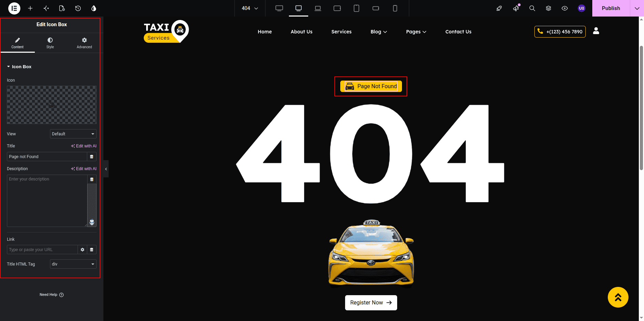Open link options gear for the URL
This screenshot has width=644, height=321.
click(82, 250)
